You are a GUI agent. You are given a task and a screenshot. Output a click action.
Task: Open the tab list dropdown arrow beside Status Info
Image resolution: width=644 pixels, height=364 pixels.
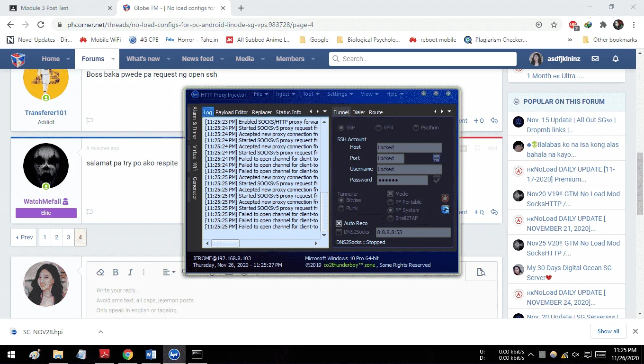(x=324, y=111)
